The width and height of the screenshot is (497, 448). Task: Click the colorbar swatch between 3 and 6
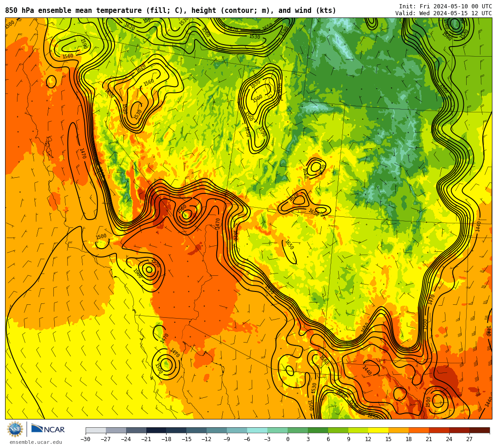[x=318, y=430]
